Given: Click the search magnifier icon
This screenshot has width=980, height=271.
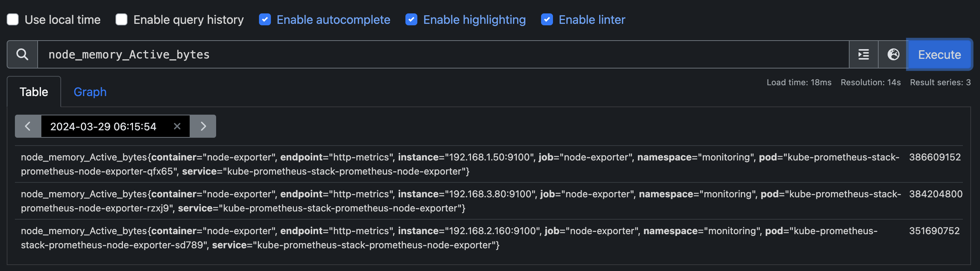Looking at the screenshot, I should click(22, 54).
